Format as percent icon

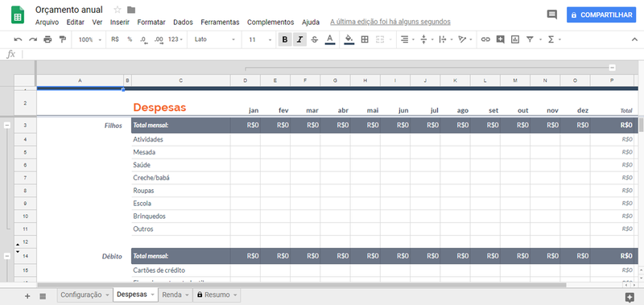130,39
